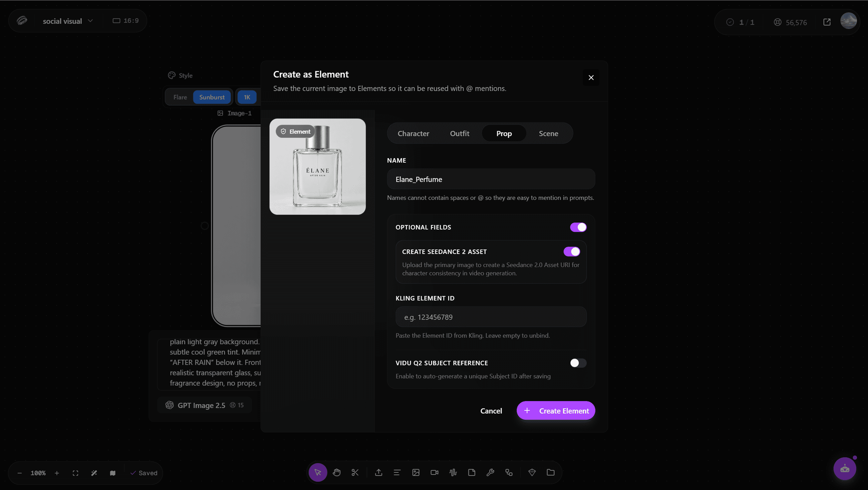Disable the Optional Fields toggle
Image resolution: width=868 pixels, height=490 pixels.
[578, 227]
